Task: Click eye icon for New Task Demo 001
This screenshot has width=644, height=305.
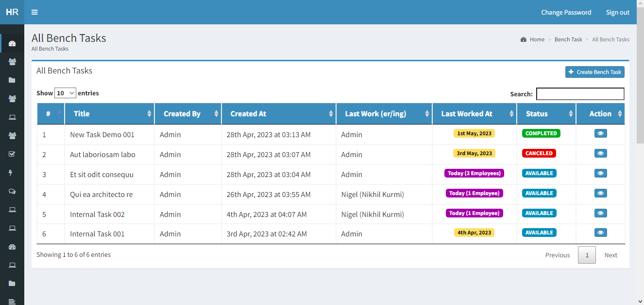Action: click(x=600, y=134)
